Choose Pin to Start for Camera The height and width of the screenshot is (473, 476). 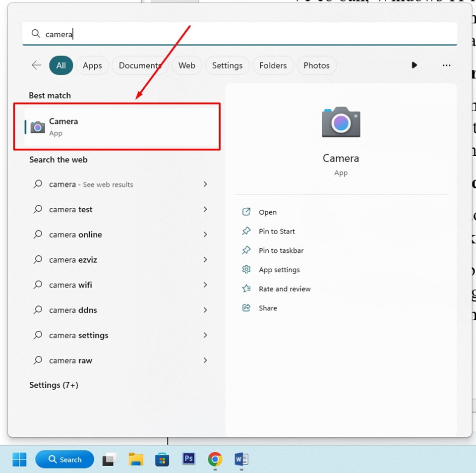pyautogui.click(x=277, y=232)
